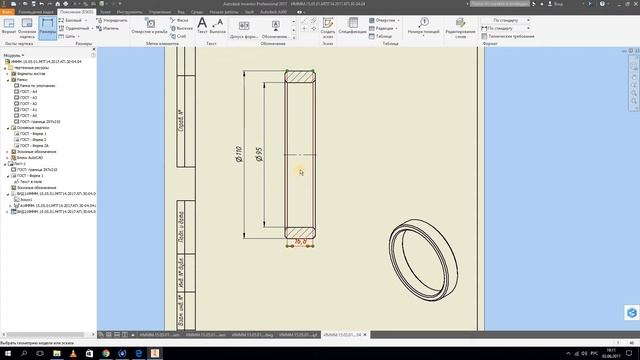Select the Сгиб bend note tool
640x360 pixels.
point(178,36)
